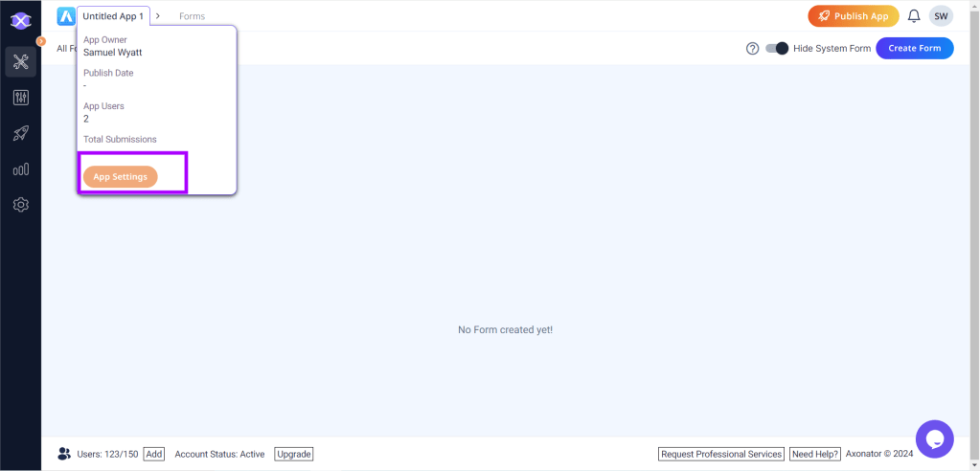Click the Axonator logo in the sidebar
The image size is (980, 471).
point(20,20)
